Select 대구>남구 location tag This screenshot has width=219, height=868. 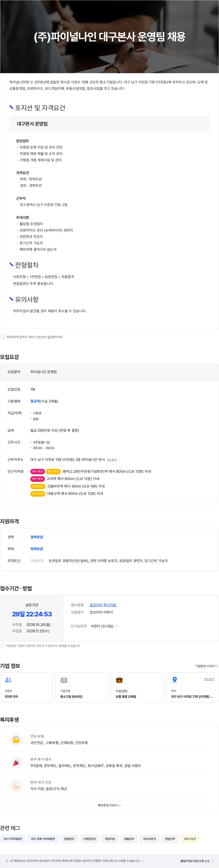(x=190, y=839)
